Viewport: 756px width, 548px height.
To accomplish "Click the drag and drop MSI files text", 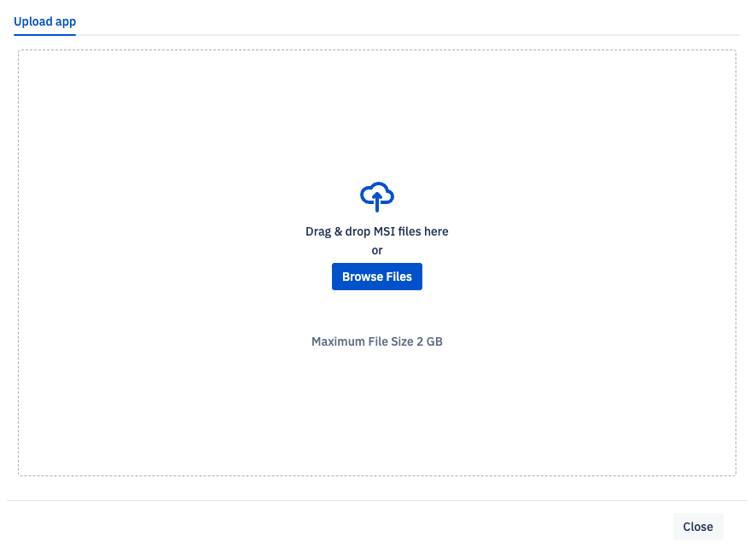I will (x=377, y=231).
